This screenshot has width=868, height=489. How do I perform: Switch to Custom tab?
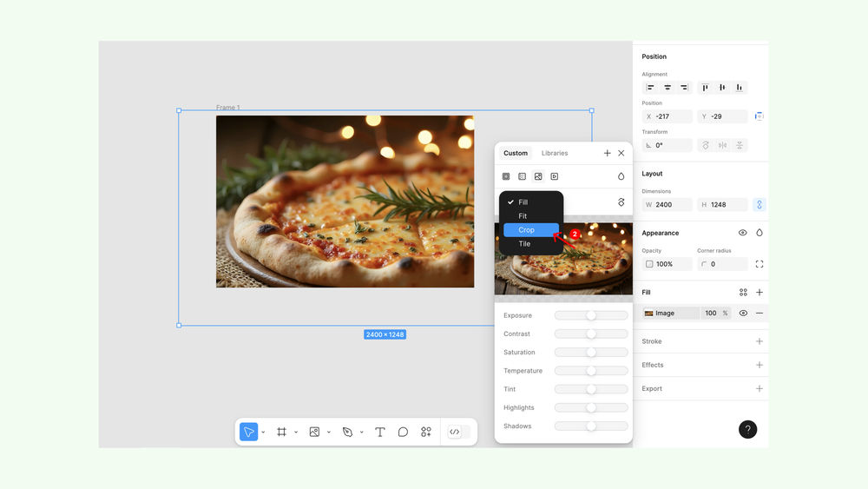[516, 154]
